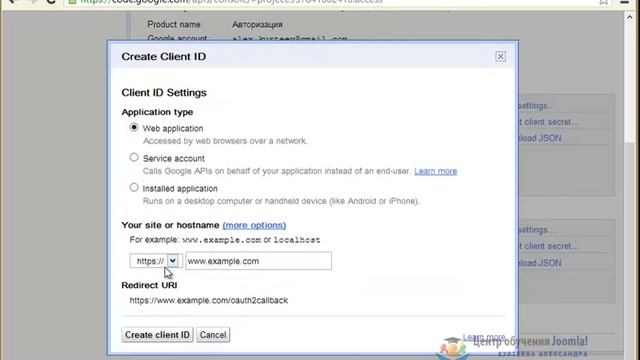This screenshot has width=640, height=360.
Task: Select the Web application radio button
Action: click(134, 127)
